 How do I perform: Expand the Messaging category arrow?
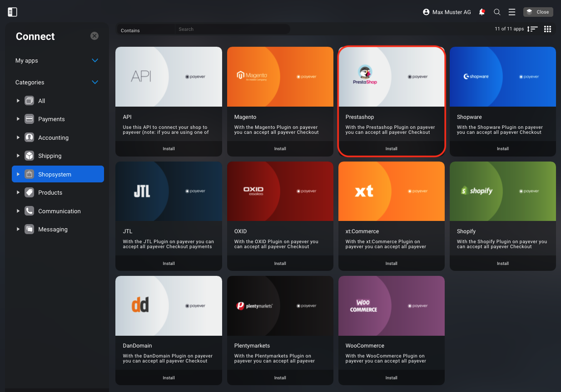point(18,229)
